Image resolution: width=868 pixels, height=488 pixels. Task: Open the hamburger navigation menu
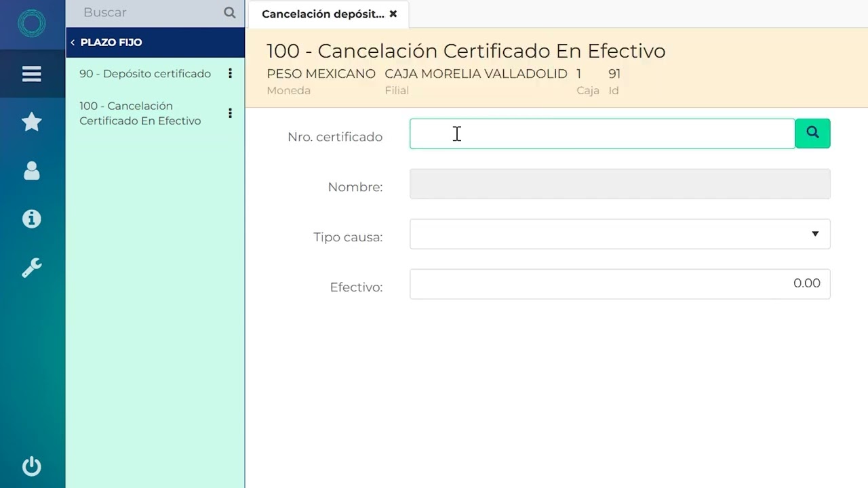coord(32,74)
